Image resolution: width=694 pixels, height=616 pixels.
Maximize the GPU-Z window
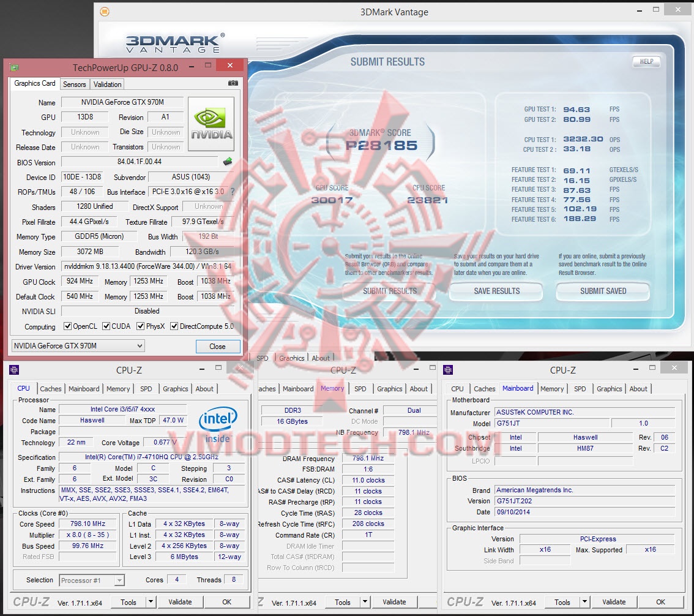tap(208, 66)
